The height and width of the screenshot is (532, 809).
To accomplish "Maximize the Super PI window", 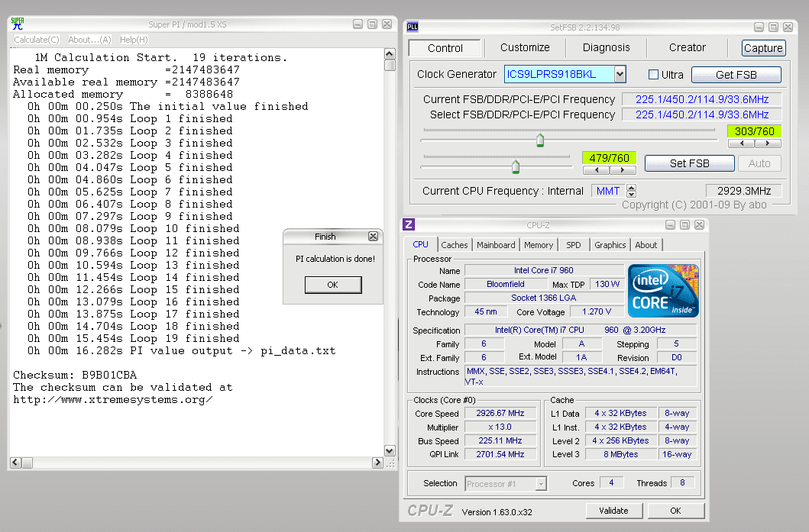I will pos(372,24).
